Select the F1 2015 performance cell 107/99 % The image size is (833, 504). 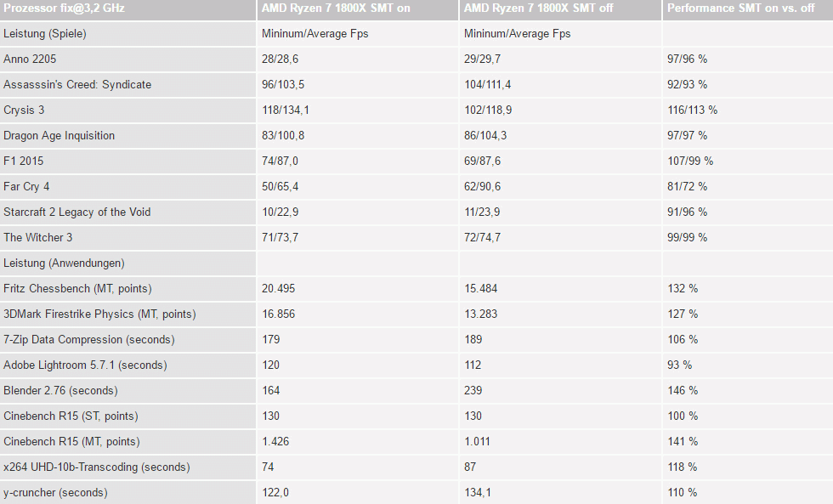[690, 161]
